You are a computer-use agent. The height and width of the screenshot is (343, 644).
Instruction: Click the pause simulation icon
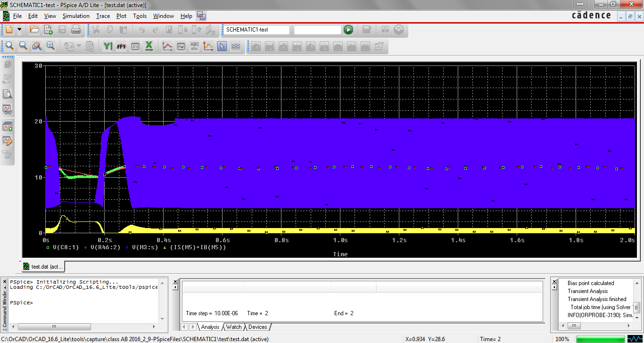pos(385,30)
